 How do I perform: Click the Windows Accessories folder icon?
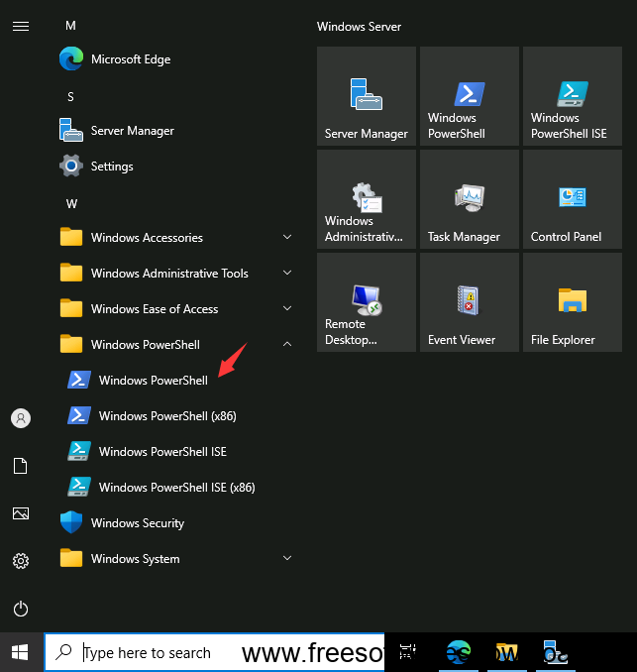[x=71, y=237]
